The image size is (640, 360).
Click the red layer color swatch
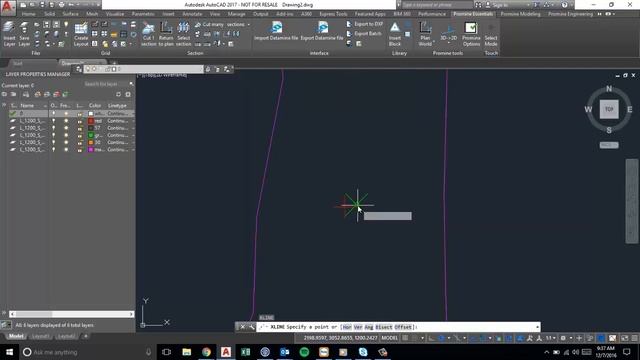[91, 121]
